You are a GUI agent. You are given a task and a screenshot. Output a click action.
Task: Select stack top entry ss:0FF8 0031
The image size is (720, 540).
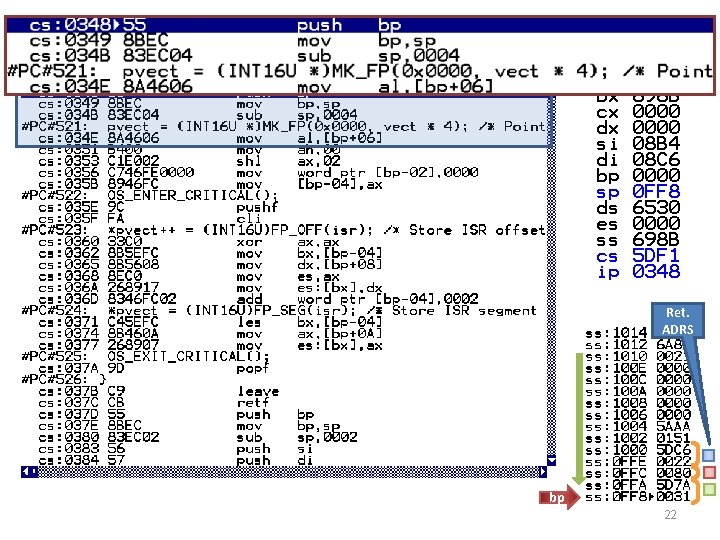tap(638, 496)
